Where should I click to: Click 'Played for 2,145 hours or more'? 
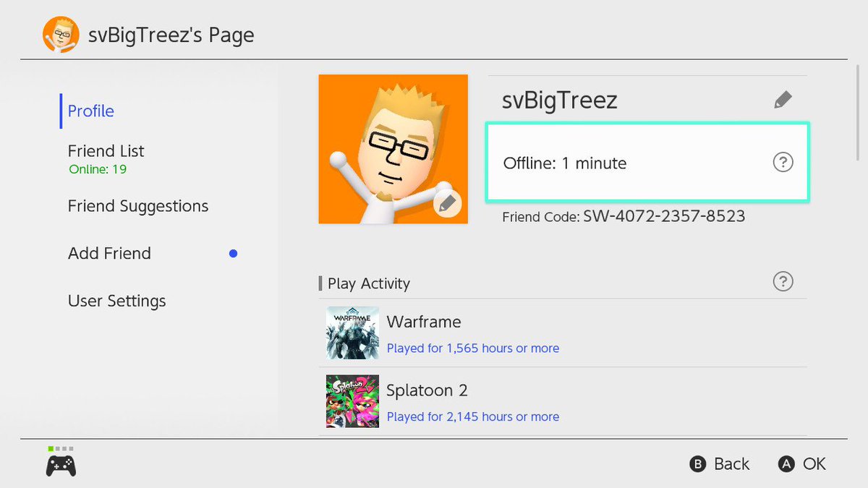click(473, 416)
